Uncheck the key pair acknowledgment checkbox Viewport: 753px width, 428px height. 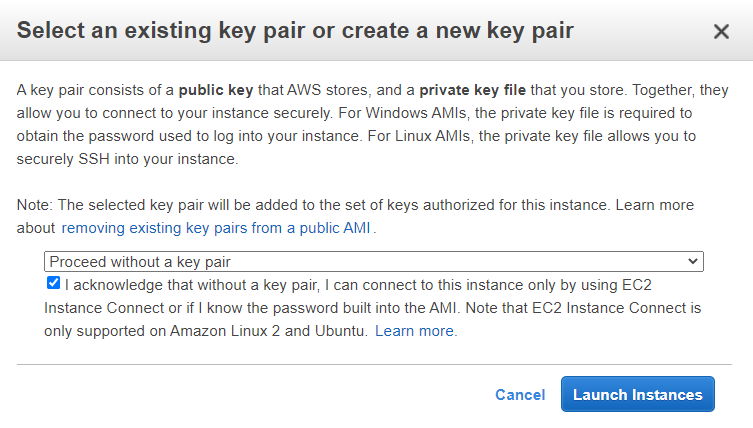(53, 283)
